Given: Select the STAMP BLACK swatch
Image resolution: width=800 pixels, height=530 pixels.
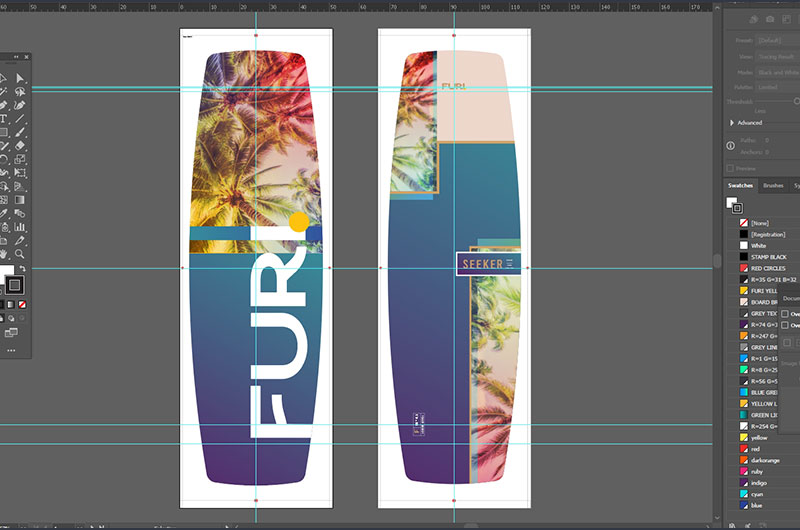Looking at the screenshot, I should pyautogui.click(x=765, y=257).
